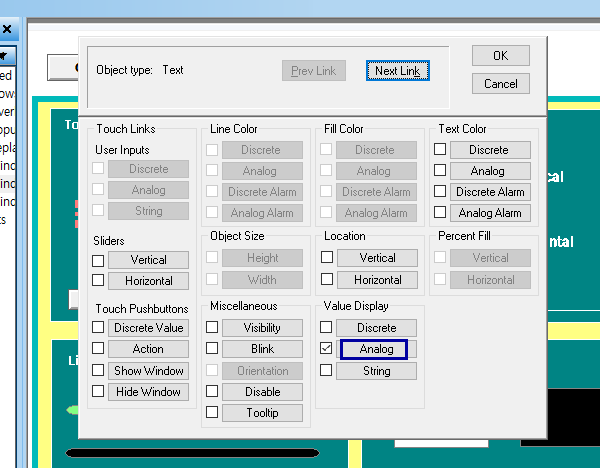Image resolution: width=600 pixels, height=468 pixels.
Task: Click the OK button
Action: (x=501, y=55)
